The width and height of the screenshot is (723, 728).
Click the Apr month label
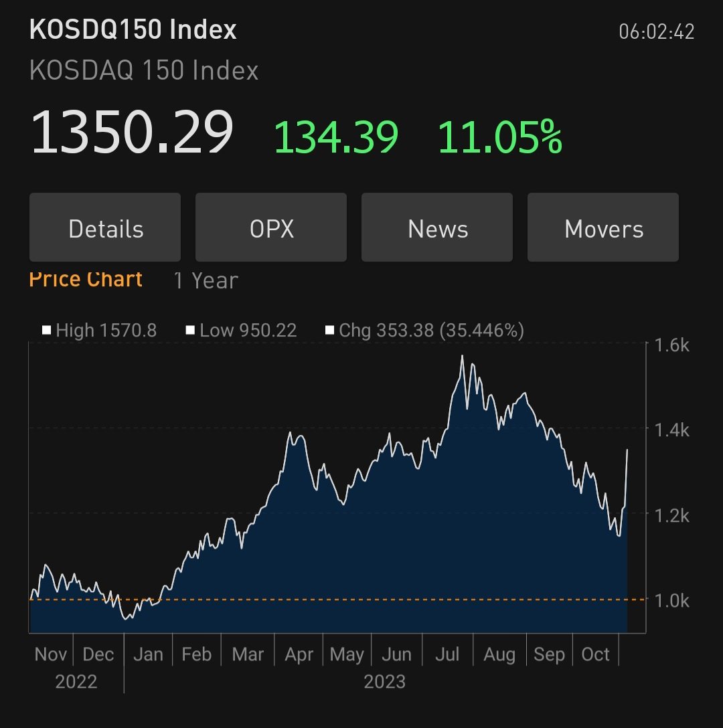[x=299, y=655]
